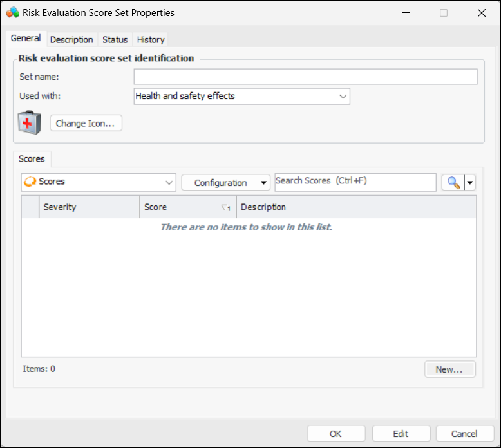Click the Edit button
501x448 pixels.
coord(401,434)
